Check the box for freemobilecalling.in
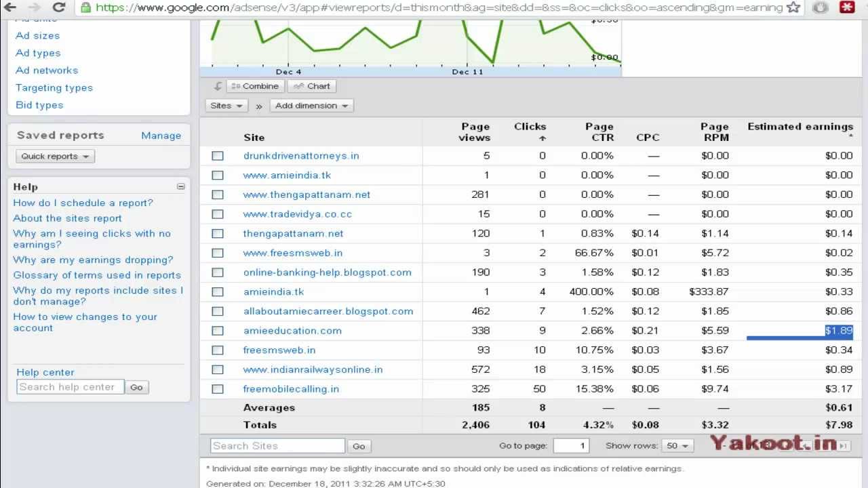Viewport: 868px width, 488px height. (x=218, y=389)
